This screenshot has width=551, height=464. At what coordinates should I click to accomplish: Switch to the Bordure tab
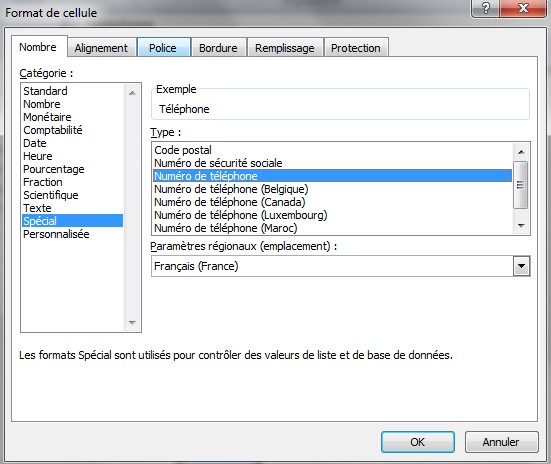218,47
